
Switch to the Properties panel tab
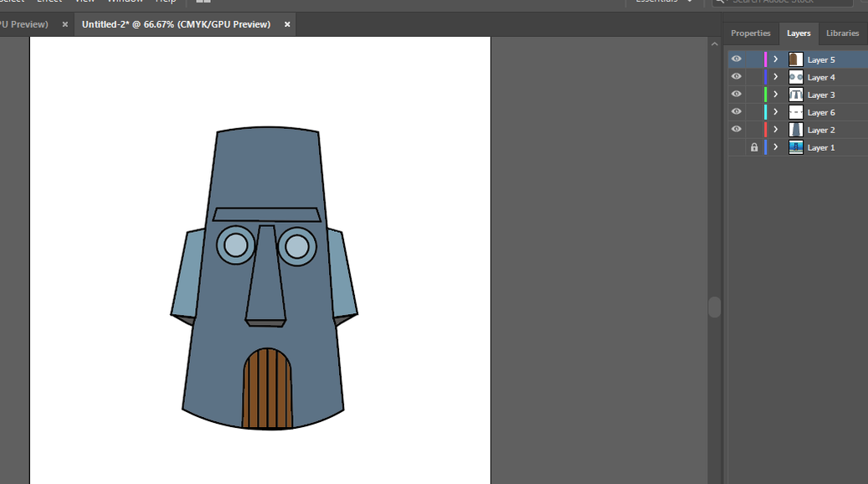coord(751,33)
